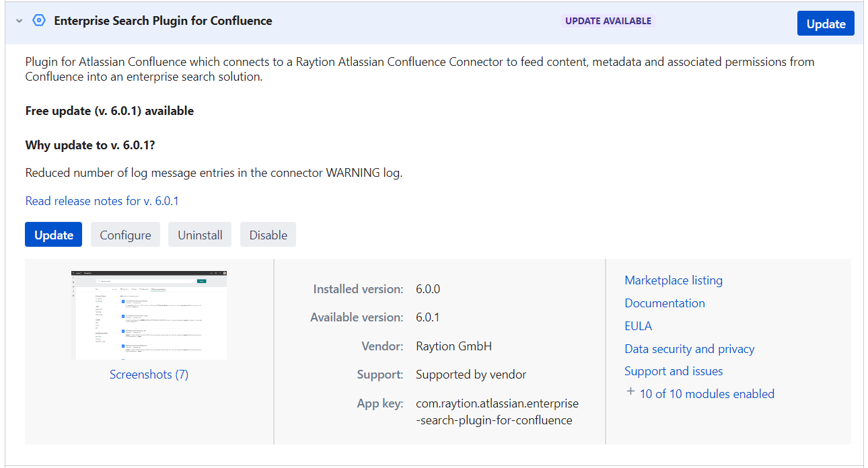View the plugin Documentation
The width and height of the screenshot is (868, 468).
point(665,303)
